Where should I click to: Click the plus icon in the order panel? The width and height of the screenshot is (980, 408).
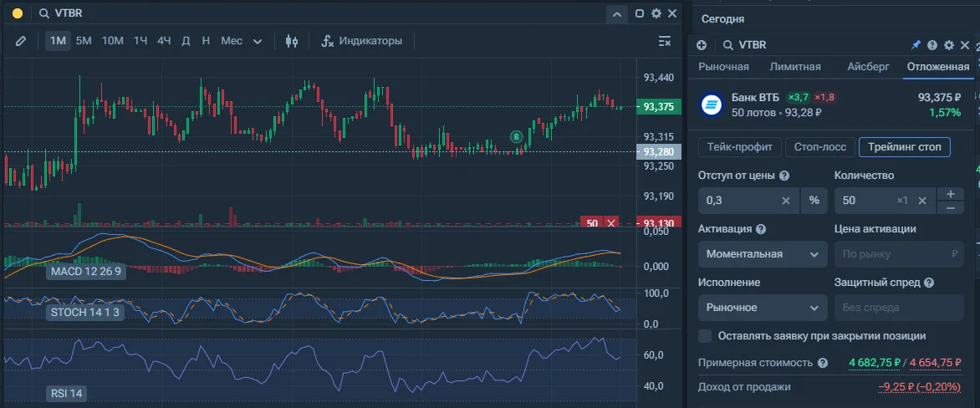702,45
